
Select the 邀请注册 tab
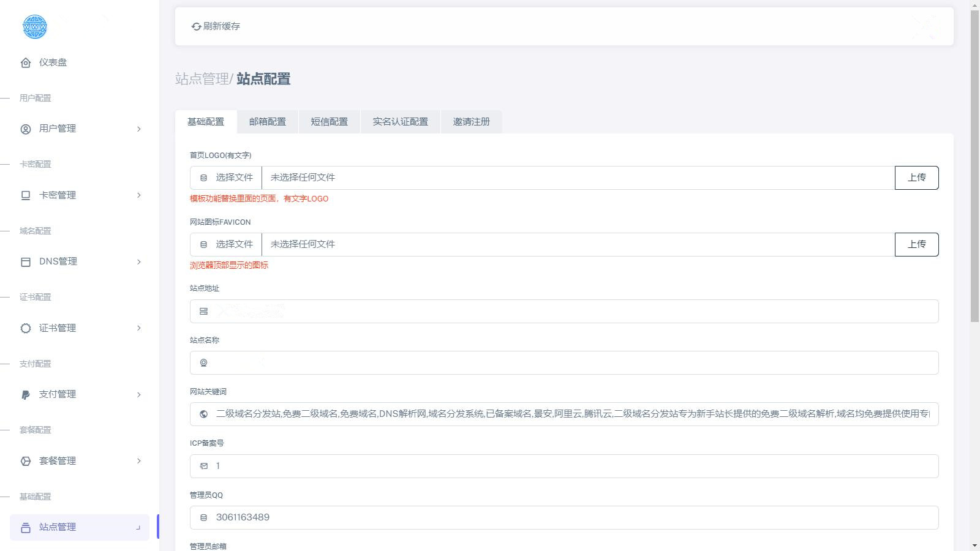point(471,122)
